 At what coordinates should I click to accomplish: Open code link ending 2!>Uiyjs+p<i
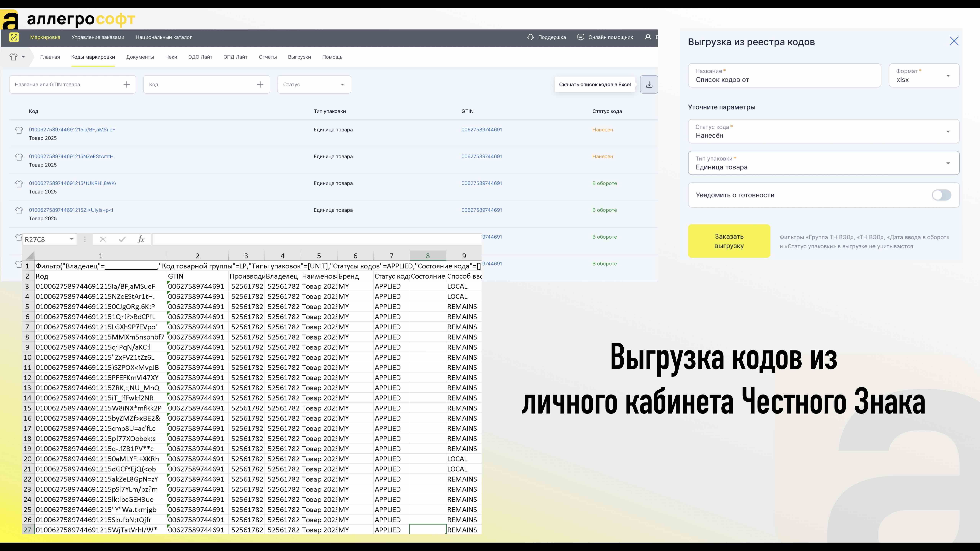(71, 210)
